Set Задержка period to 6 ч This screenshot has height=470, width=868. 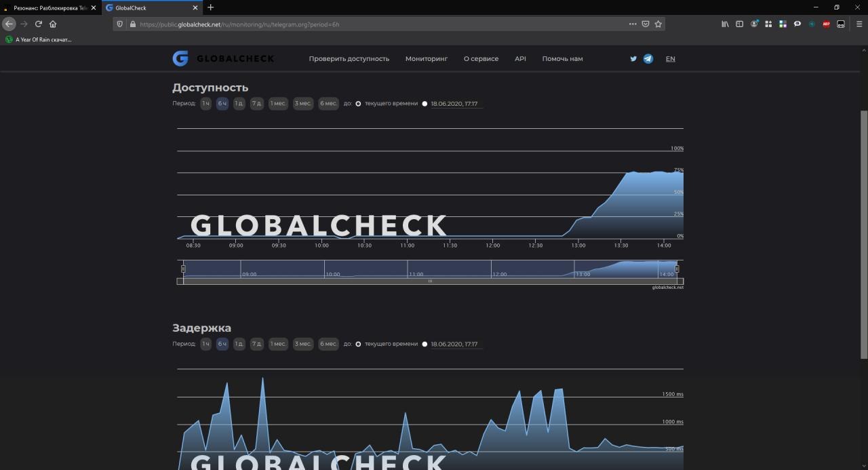click(222, 344)
